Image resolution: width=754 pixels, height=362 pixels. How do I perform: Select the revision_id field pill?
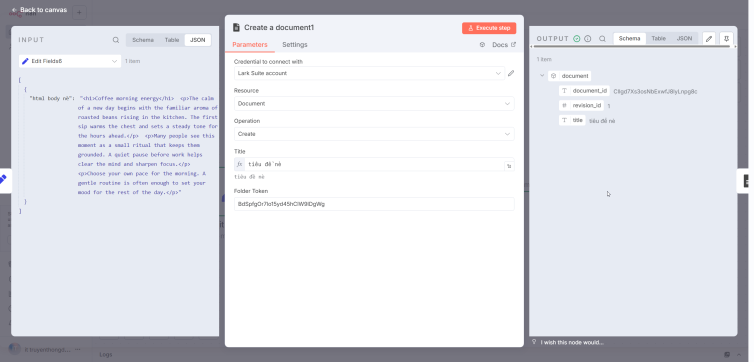pyautogui.click(x=581, y=106)
